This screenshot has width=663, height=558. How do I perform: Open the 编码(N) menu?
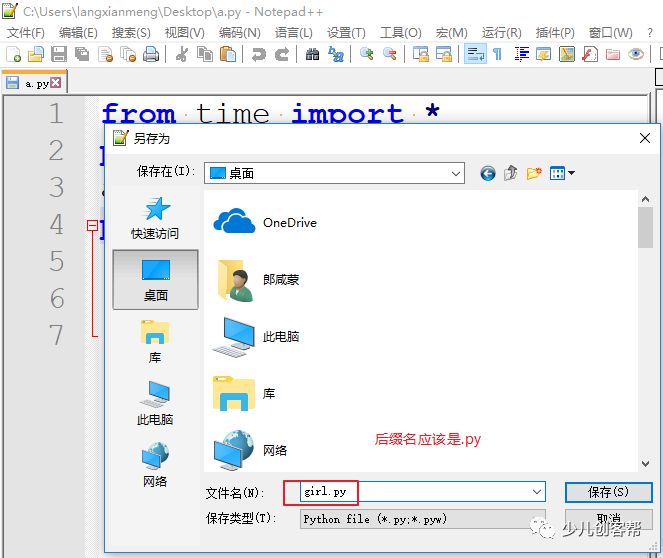[240, 33]
